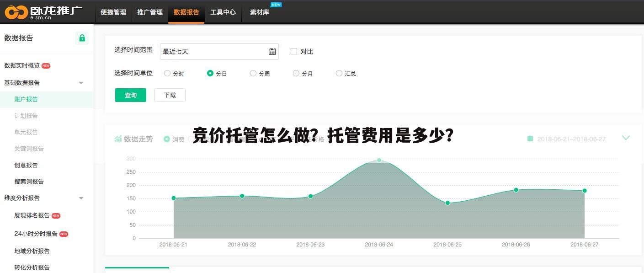Collapse the chart panel via the chevron
The height and width of the screenshot is (273, 644).
click(x=626, y=137)
